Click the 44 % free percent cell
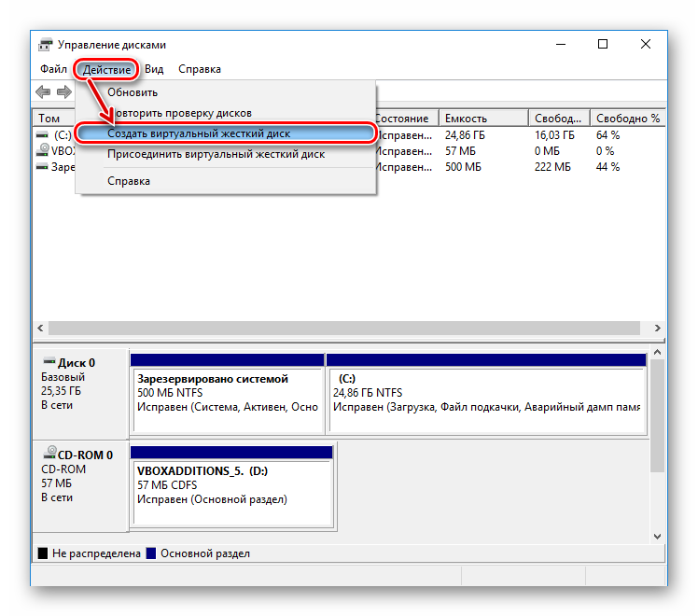 pos(608,167)
